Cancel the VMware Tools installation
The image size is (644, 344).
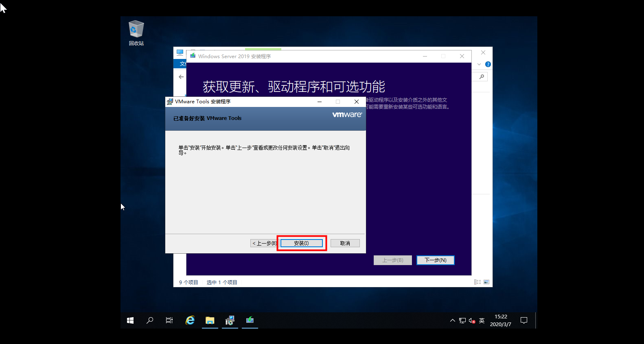click(345, 243)
